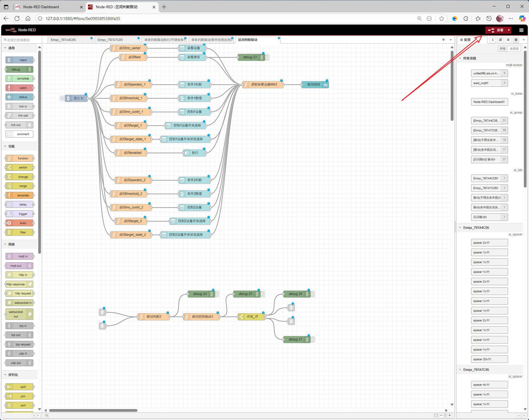Click the zoom out minus button
Screen dimensions: 529x420
pos(441,415)
